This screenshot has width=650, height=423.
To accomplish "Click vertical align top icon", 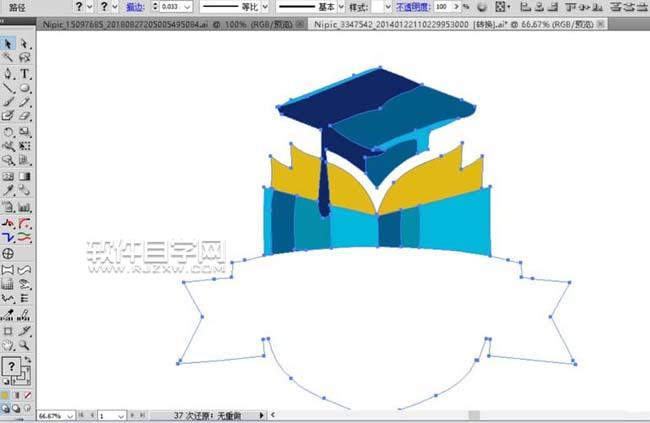I will pyautogui.click(x=571, y=7).
